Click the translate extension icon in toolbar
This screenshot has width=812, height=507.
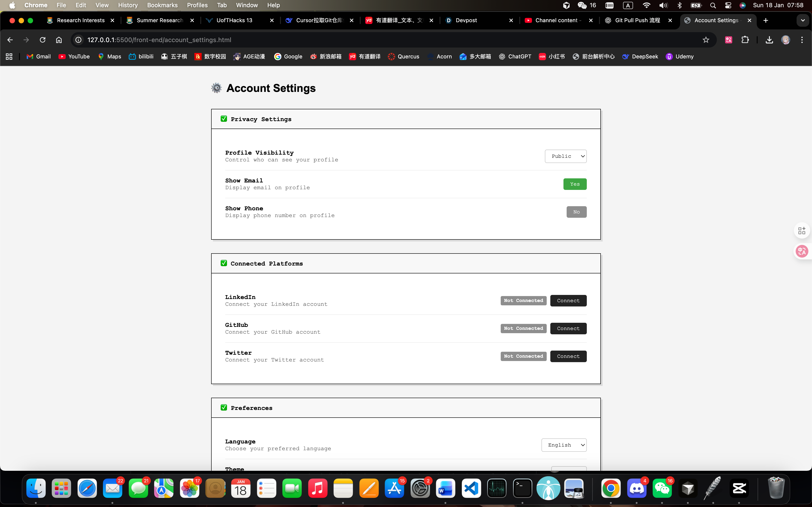(728, 40)
